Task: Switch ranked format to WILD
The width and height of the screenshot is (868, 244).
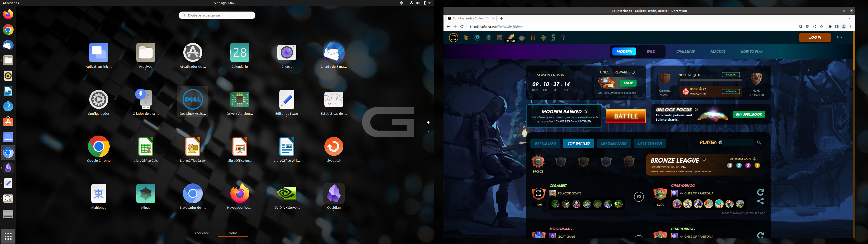Action: (x=651, y=52)
